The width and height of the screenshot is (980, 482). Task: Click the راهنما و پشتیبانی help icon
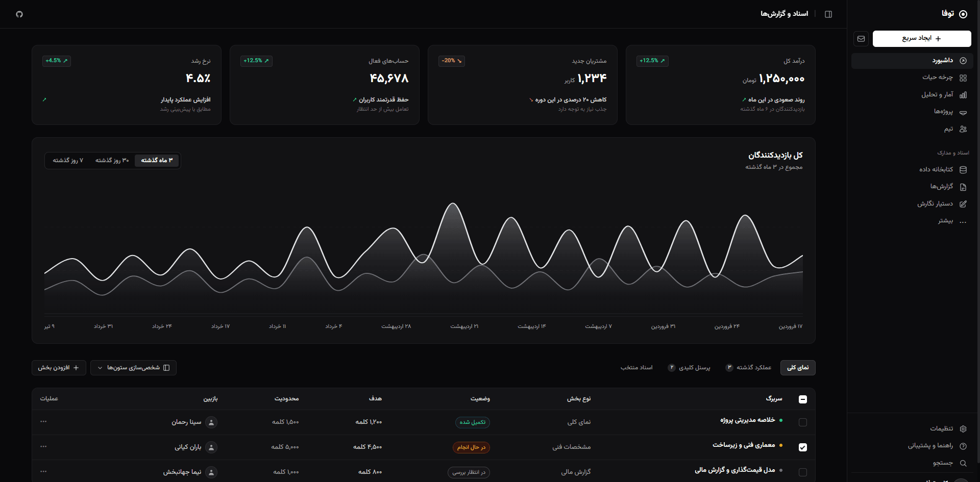(x=963, y=446)
